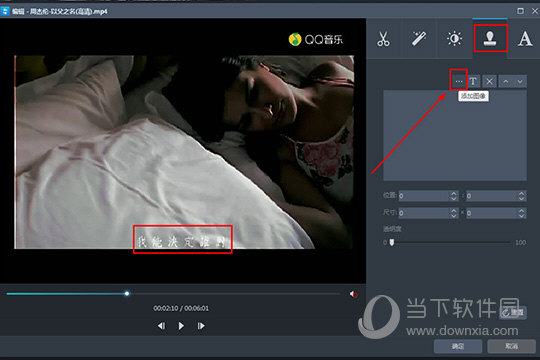Click the add image ellipsis button
Image resolution: width=540 pixels, height=360 pixels.
pyautogui.click(x=458, y=81)
